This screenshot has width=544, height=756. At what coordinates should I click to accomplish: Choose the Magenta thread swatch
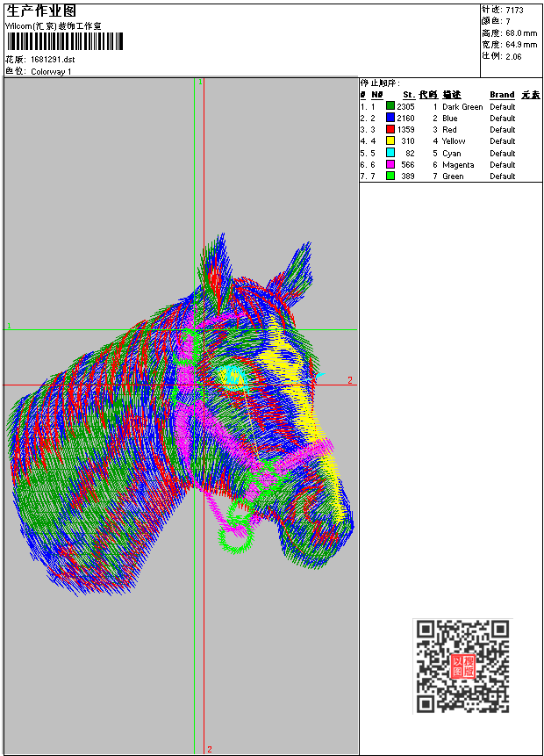point(390,164)
